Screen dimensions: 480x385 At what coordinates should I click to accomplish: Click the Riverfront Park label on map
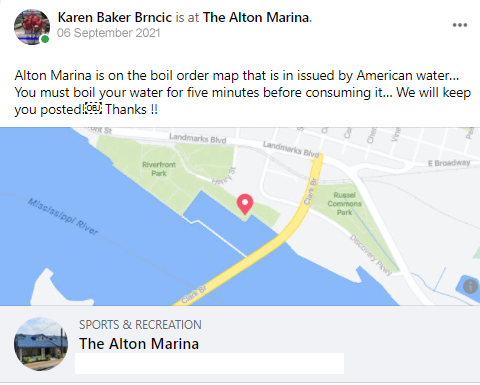(x=159, y=169)
